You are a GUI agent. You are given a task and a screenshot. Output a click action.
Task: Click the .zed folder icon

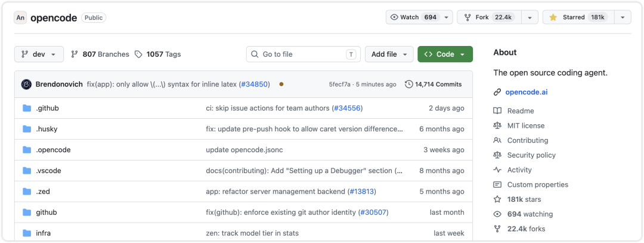[27, 192]
